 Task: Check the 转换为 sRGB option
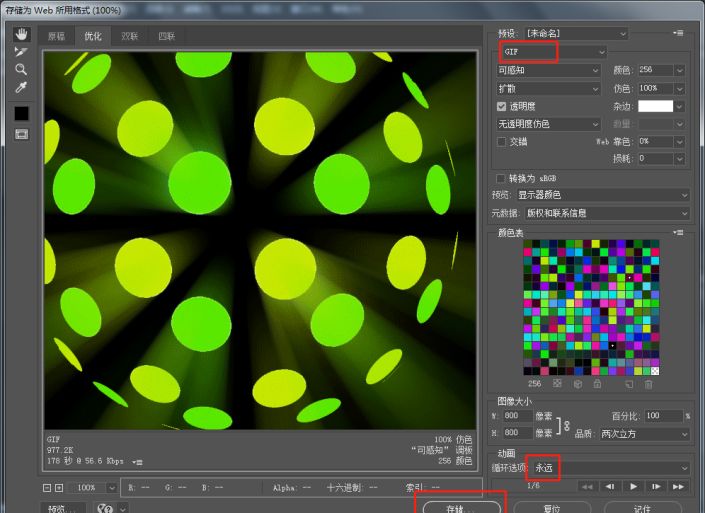point(502,178)
